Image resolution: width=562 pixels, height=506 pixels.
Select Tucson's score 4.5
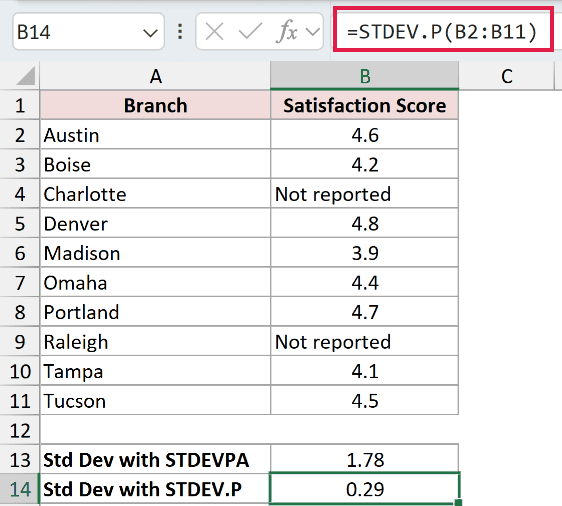(x=365, y=401)
